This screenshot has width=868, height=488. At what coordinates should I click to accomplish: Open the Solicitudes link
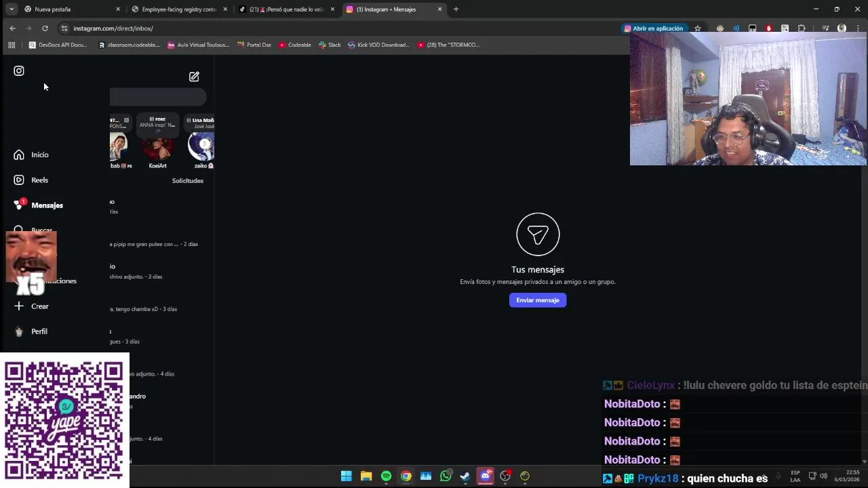click(x=187, y=180)
